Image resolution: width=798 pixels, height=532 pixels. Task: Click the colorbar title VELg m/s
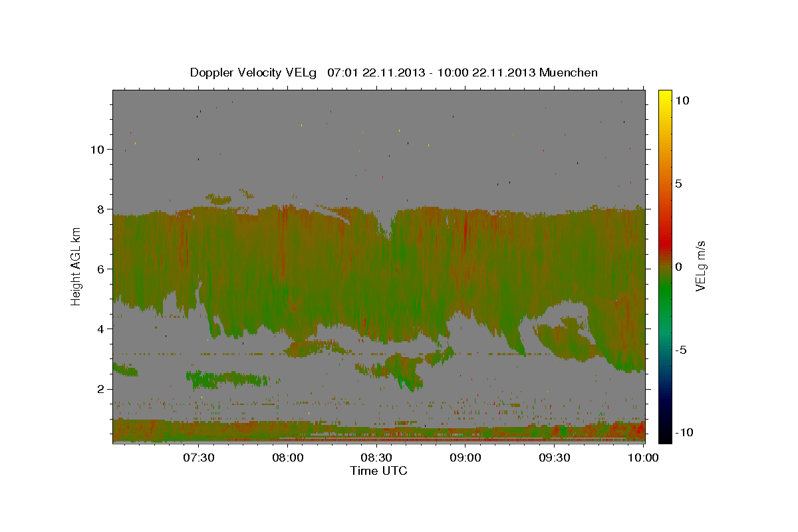[701, 266]
